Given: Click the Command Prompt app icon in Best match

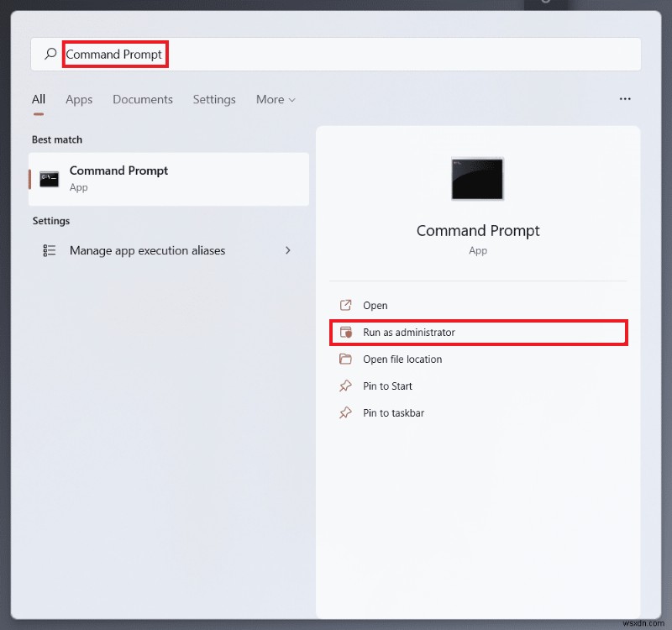Looking at the screenshot, I should 48,179.
